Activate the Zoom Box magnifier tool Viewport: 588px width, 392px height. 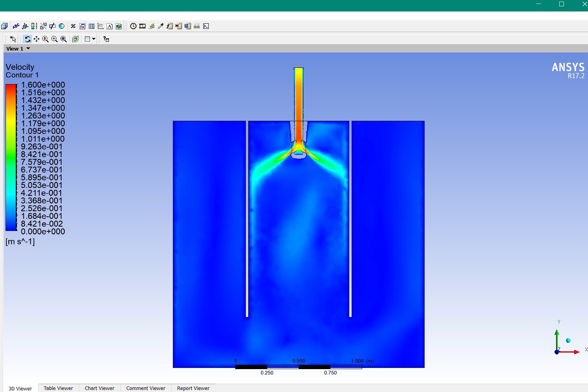pos(54,39)
